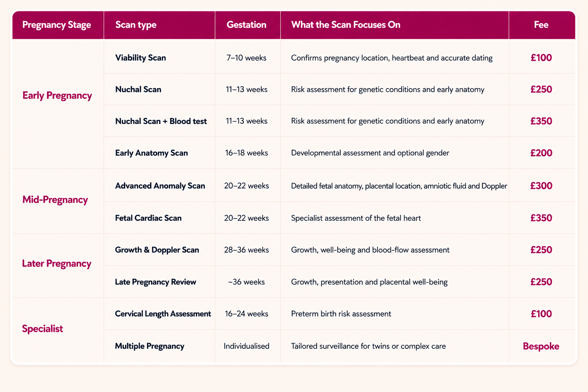Select the Scan type column header
This screenshot has width=588, height=392.
[136, 25]
